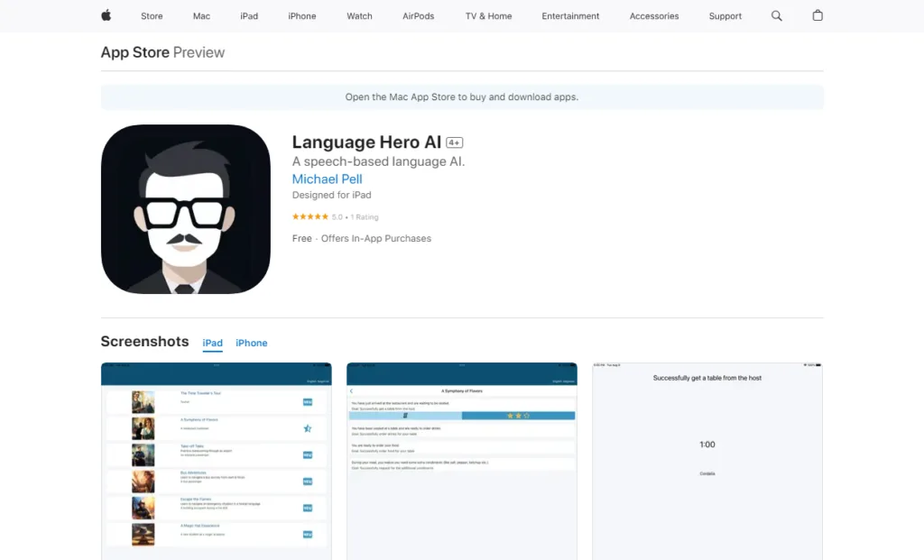Click the 'Designed for iPad' text
The height and width of the screenshot is (560, 924).
[332, 195]
